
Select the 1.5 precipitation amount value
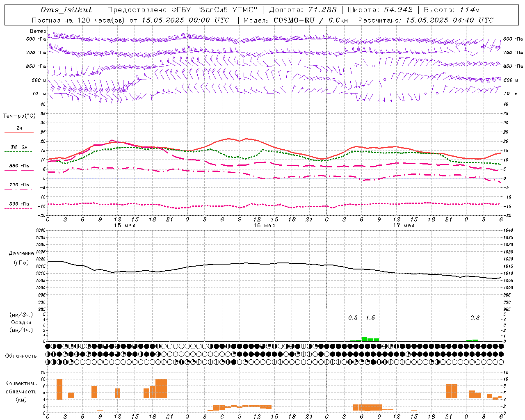point(370,318)
